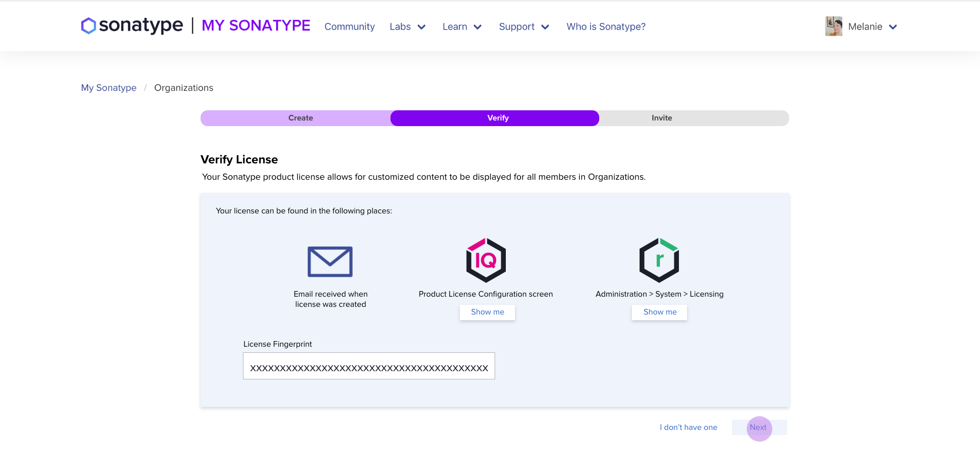
Task: Click 'Your license can be found' text
Action: coord(304,211)
